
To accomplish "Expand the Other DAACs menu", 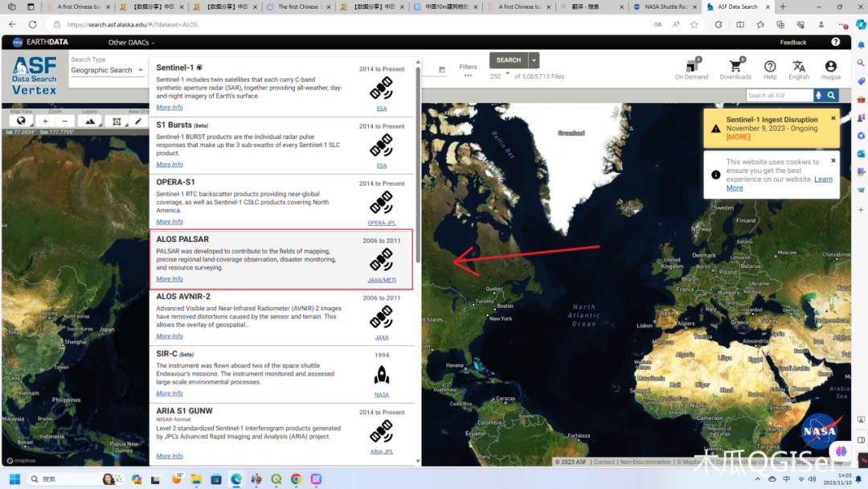I will (131, 42).
